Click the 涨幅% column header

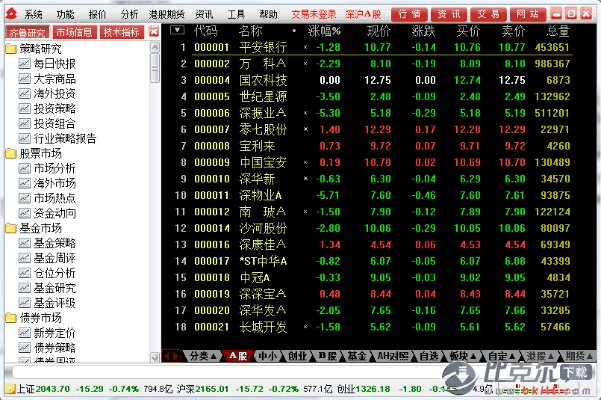click(x=324, y=31)
